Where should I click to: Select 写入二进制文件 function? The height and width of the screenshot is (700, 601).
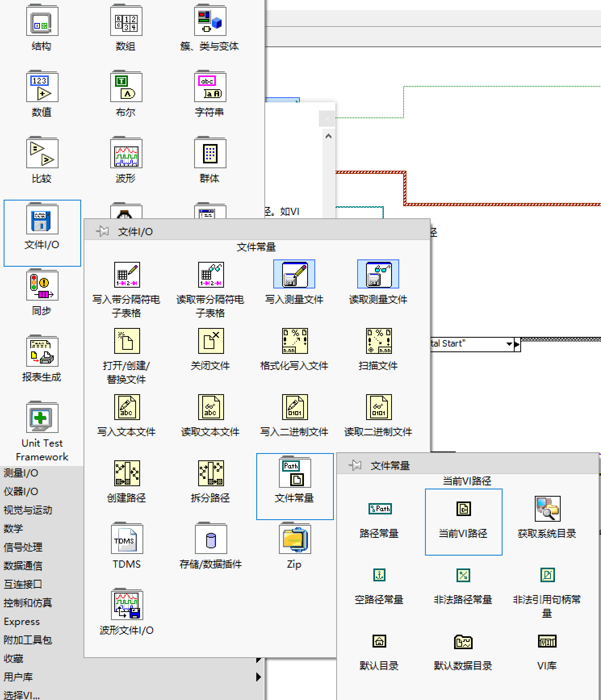tap(295, 407)
